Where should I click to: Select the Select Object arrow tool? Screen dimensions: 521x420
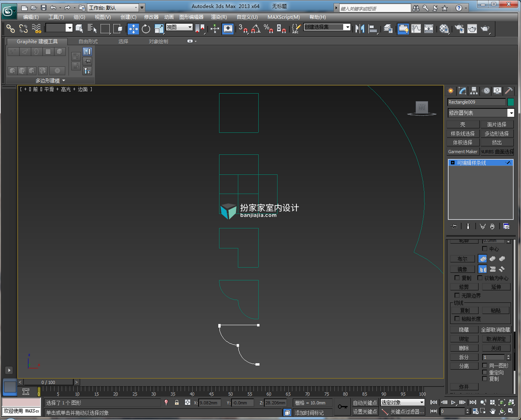pos(79,28)
